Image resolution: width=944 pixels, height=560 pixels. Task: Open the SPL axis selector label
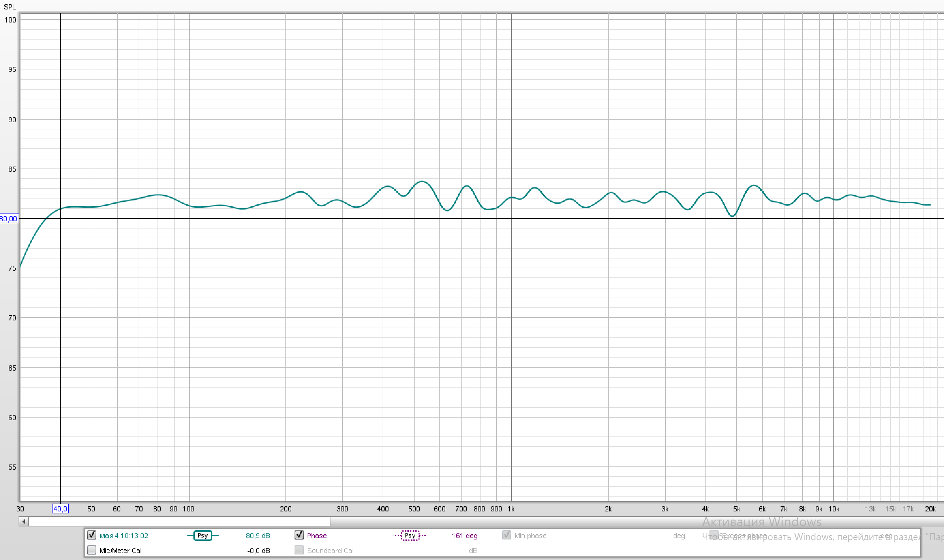pos(10,7)
